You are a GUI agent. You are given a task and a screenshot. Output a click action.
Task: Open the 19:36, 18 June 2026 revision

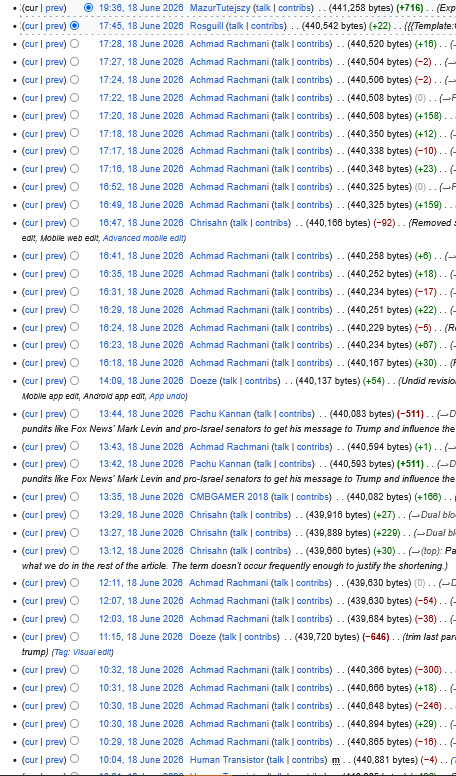[141, 8]
